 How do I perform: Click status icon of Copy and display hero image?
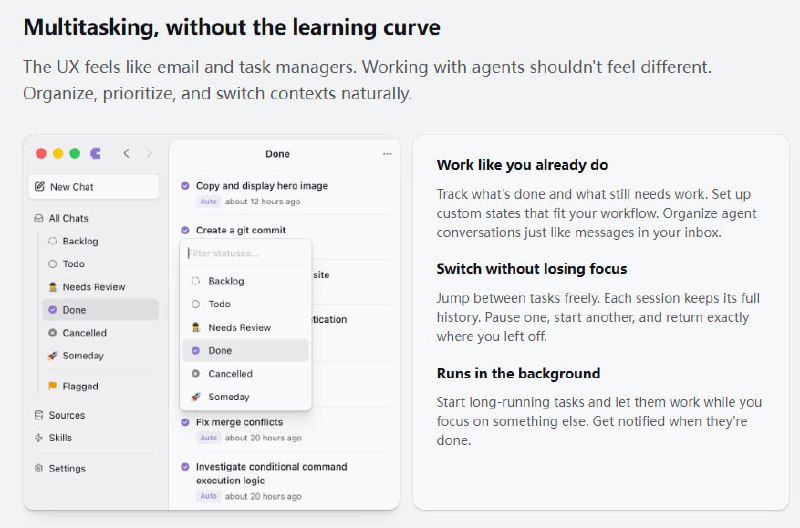(x=185, y=185)
